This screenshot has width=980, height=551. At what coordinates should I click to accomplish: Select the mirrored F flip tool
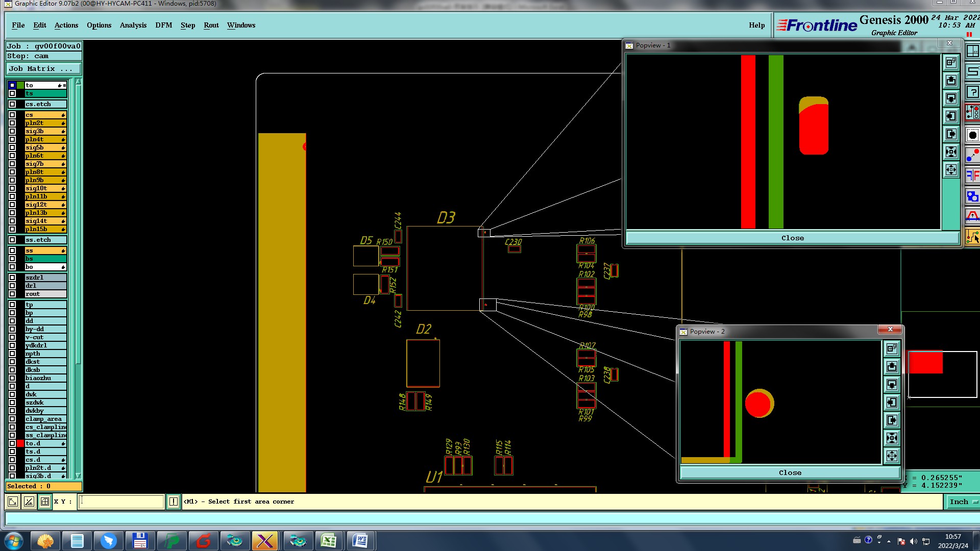pos(972,176)
